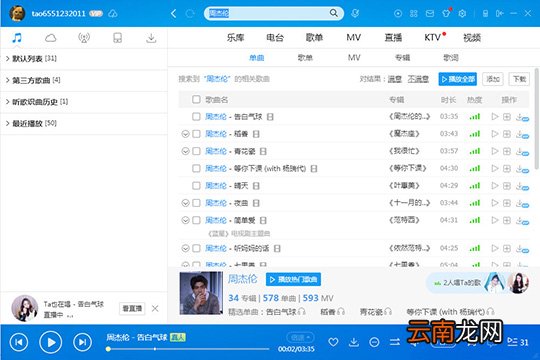Check the 等你下课 song checkbox

point(196,168)
